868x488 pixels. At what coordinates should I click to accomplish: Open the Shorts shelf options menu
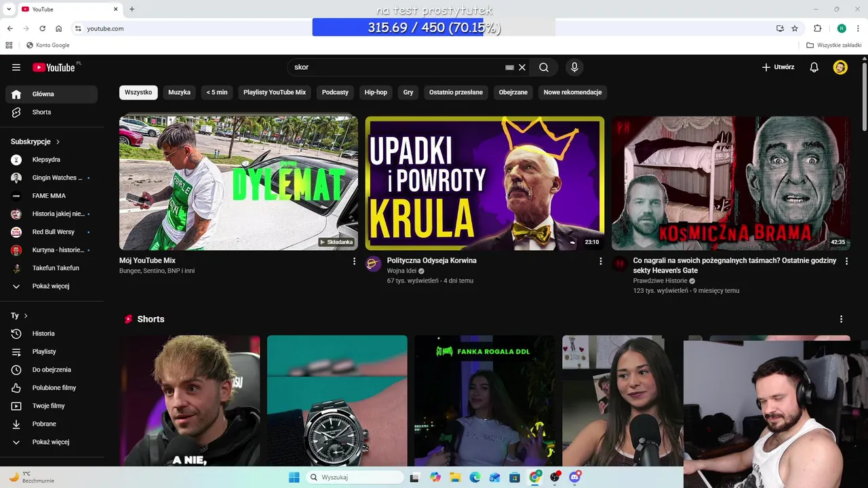pos(841,319)
